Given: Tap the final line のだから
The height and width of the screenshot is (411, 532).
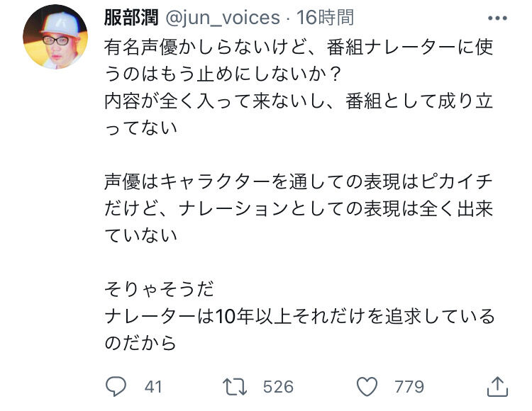Looking at the screenshot, I should (140, 342).
